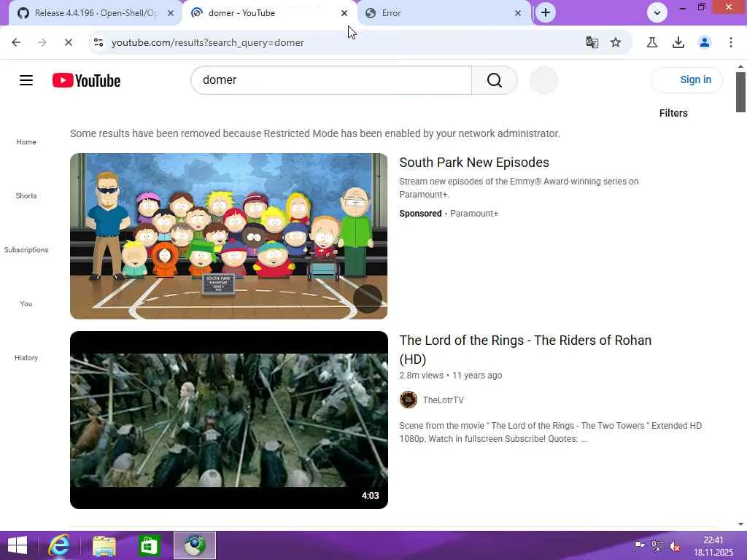Close the Error tab
Viewport: 747px width, 560px height.
point(518,13)
